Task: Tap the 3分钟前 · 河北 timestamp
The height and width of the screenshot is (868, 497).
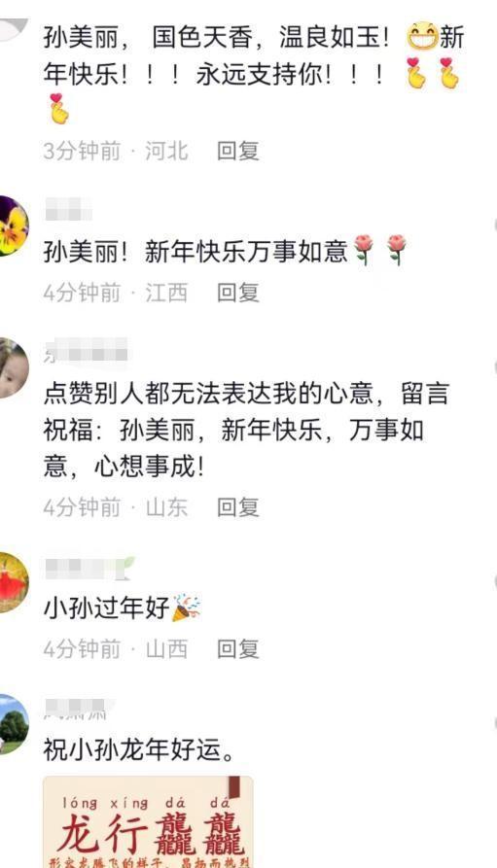Action: [115, 151]
